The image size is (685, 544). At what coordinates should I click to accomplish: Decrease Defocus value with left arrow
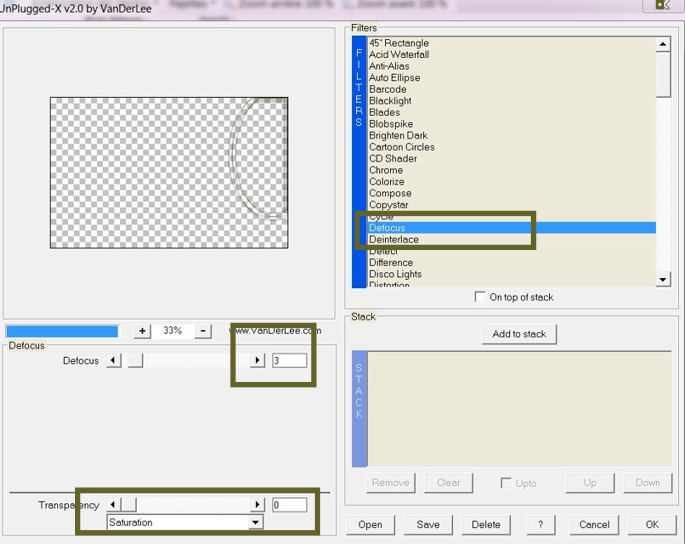coord(114,360)
